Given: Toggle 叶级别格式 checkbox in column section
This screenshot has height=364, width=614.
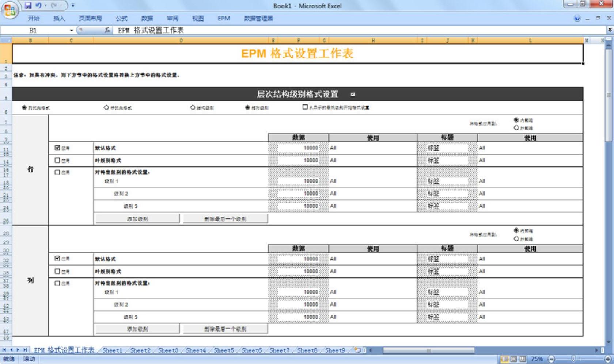Looking at the screenshot, I should pyautogui.click(x=57, y=271).
